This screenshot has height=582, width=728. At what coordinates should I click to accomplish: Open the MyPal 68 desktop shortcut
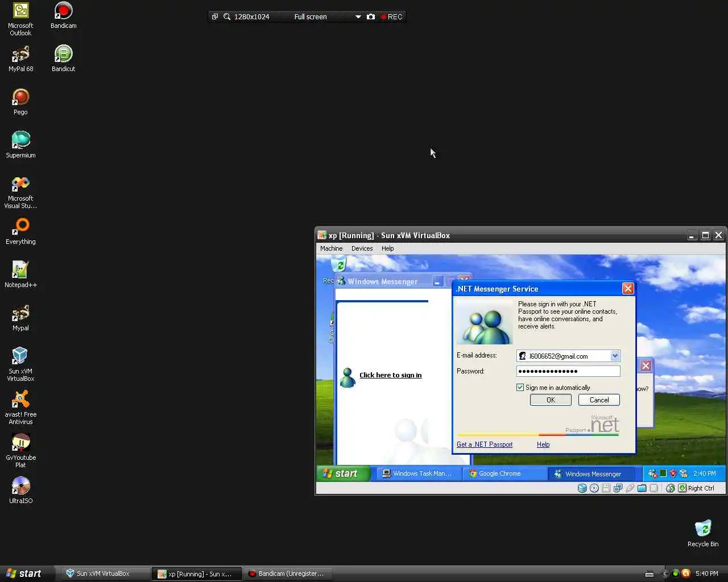click(x=20, y=59)
